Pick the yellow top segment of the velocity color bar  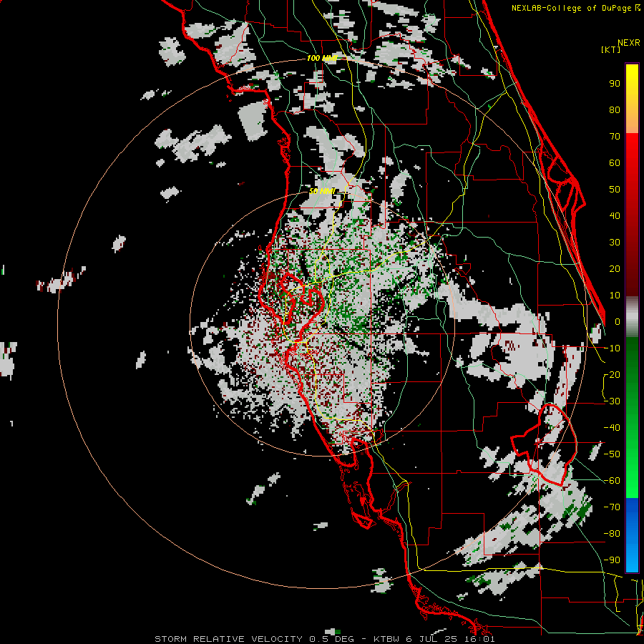pos(632,84)
